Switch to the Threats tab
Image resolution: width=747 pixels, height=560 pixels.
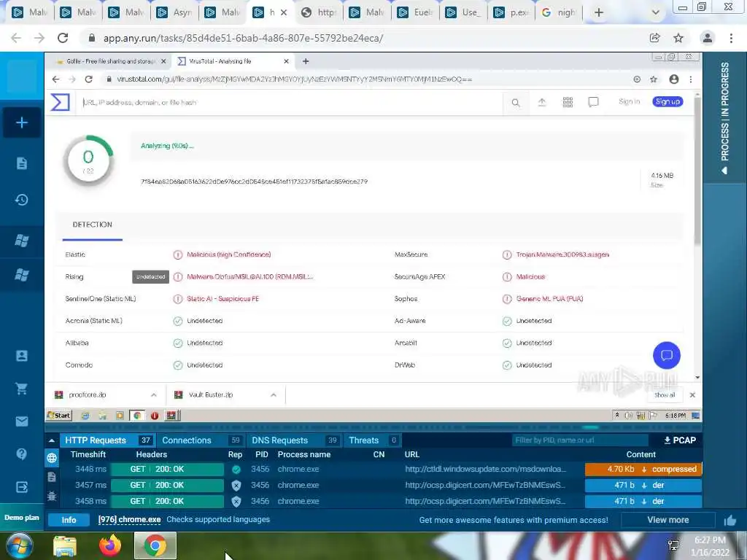(x=373, y=440)
